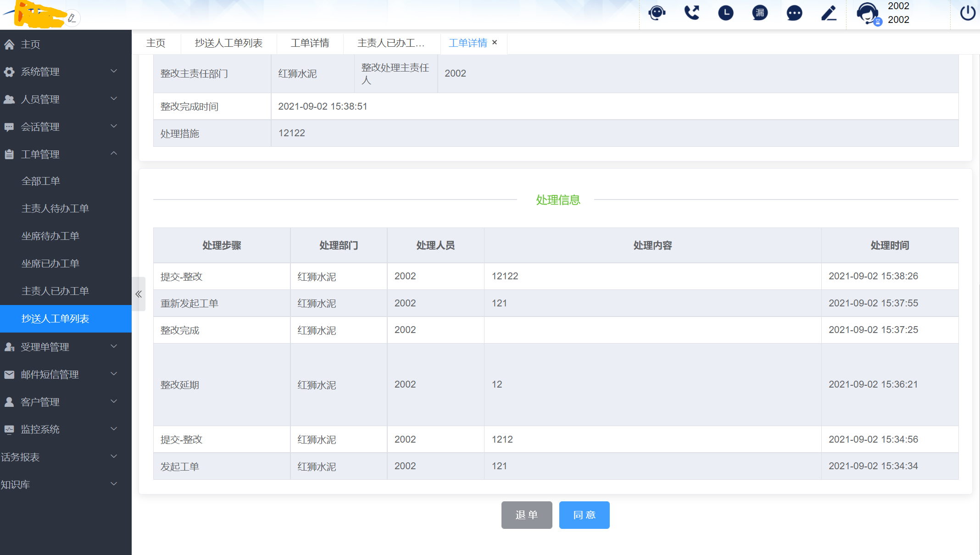The height and width of the screenshot is (555, 980).
Task: Collapse the sidebar with double-arrow handle
Action: point(139,294)
